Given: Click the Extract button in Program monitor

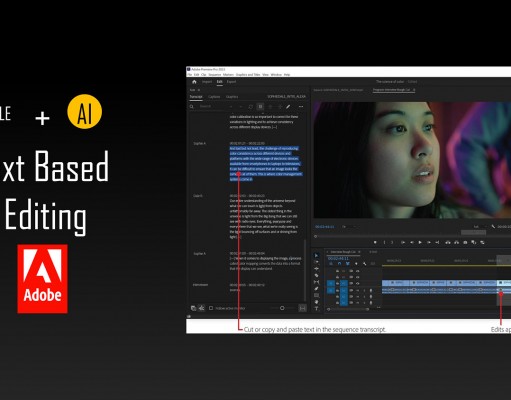Looking at the screenshot, I should (456, 242).
